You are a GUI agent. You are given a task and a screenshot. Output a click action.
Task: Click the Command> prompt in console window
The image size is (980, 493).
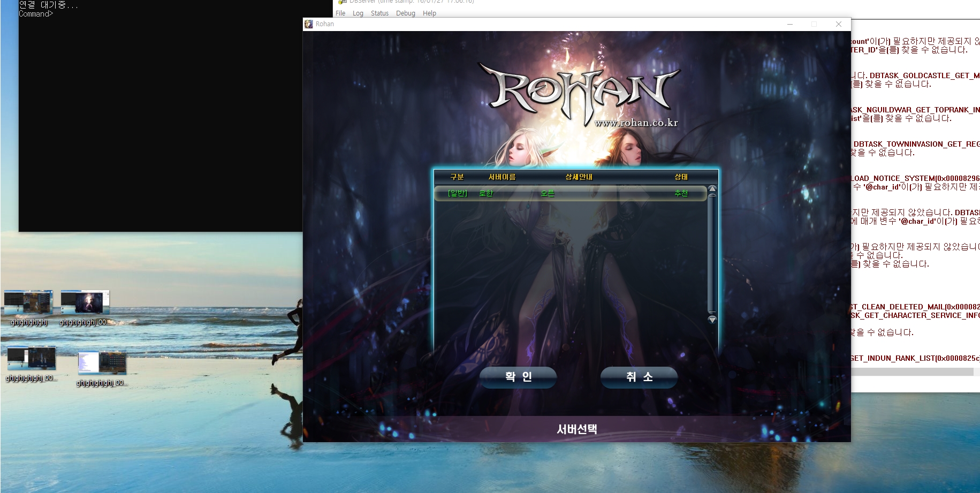click(36, 14)
